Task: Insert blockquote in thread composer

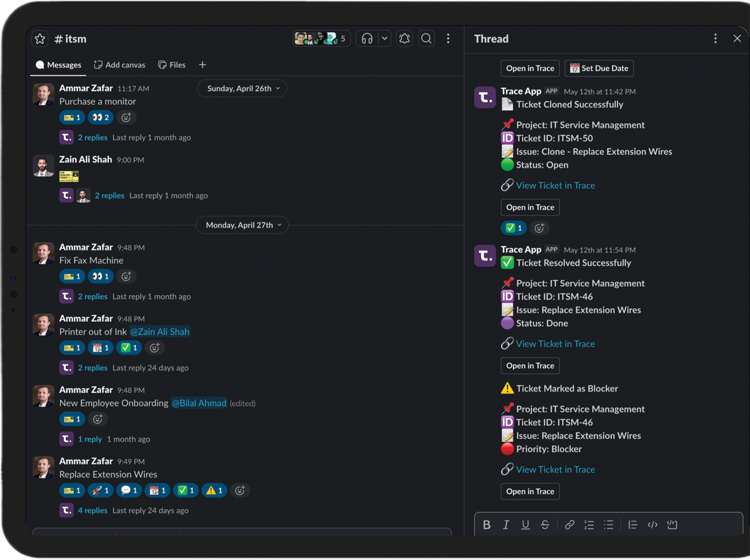Action: coord(633,525)
